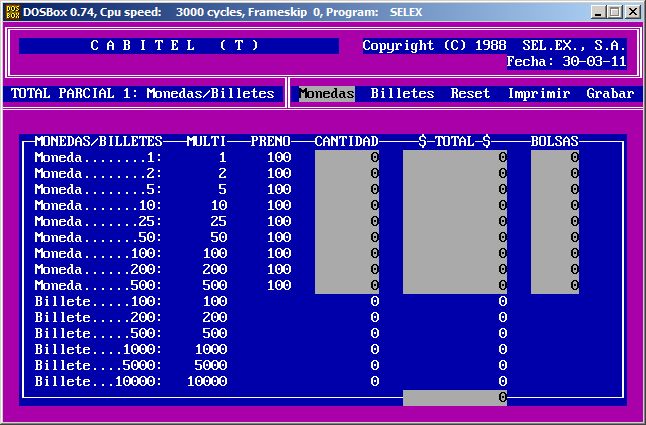Click the Bolsas value for Moneda 1

pyautogui.click(x=555, y=158)
